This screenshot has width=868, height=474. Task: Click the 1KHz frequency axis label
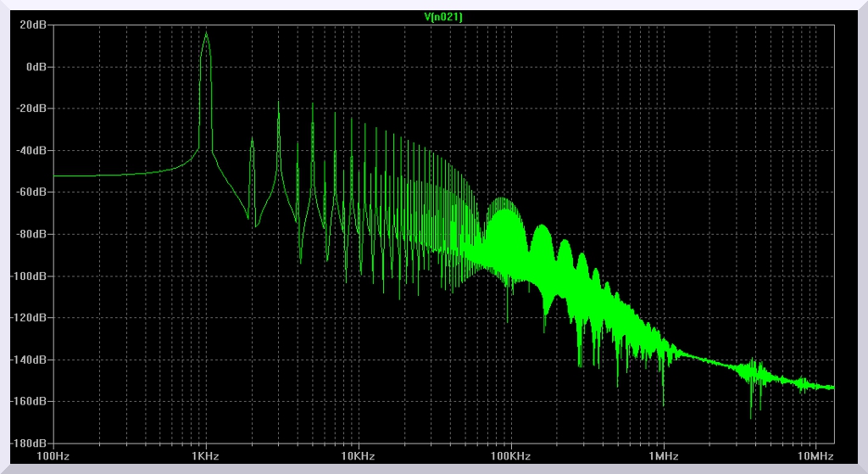(205, 455)
